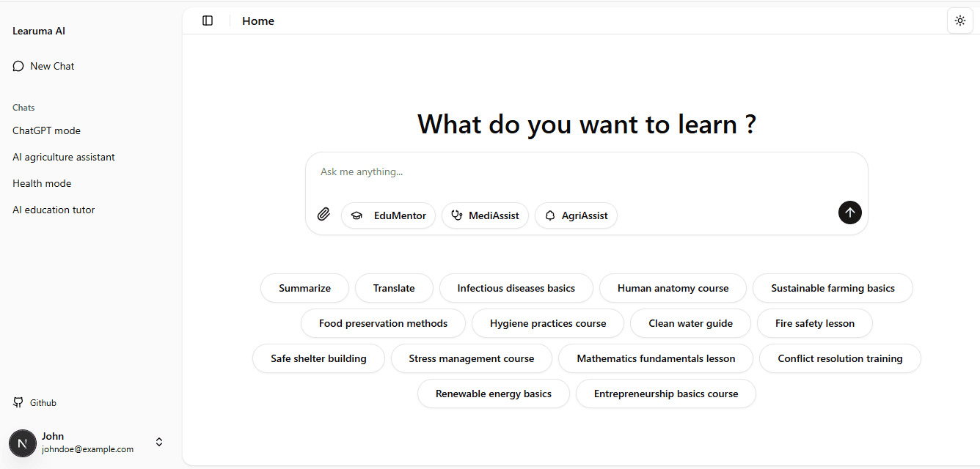Click the user avatar icon
Viewport: 980px width, 469px height.
23,443
